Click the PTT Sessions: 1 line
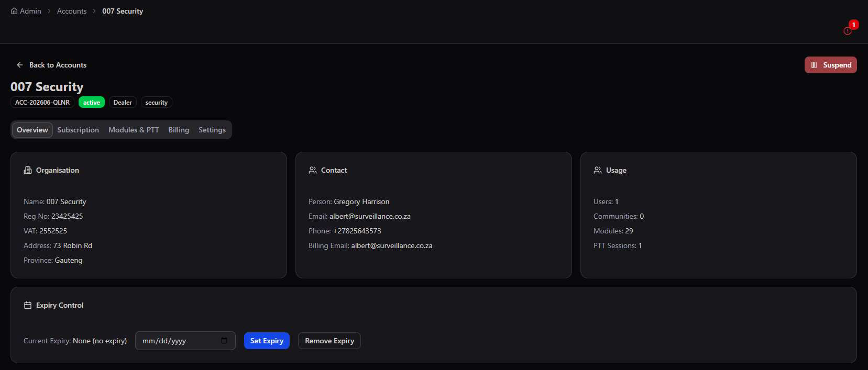868x370 pixels. 618,245
